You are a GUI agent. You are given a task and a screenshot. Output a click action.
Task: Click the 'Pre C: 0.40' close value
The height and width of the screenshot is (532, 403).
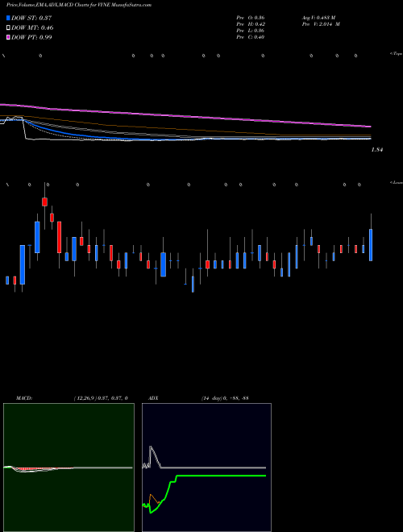click(251, 37)
